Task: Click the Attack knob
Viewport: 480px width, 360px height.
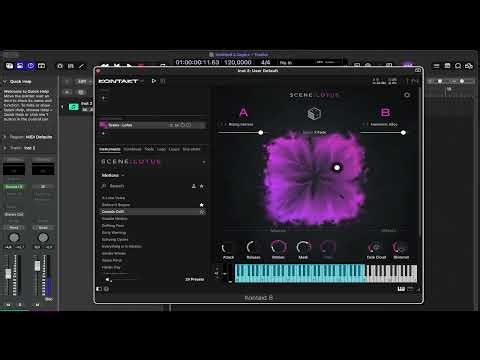Action: (228, 247)
